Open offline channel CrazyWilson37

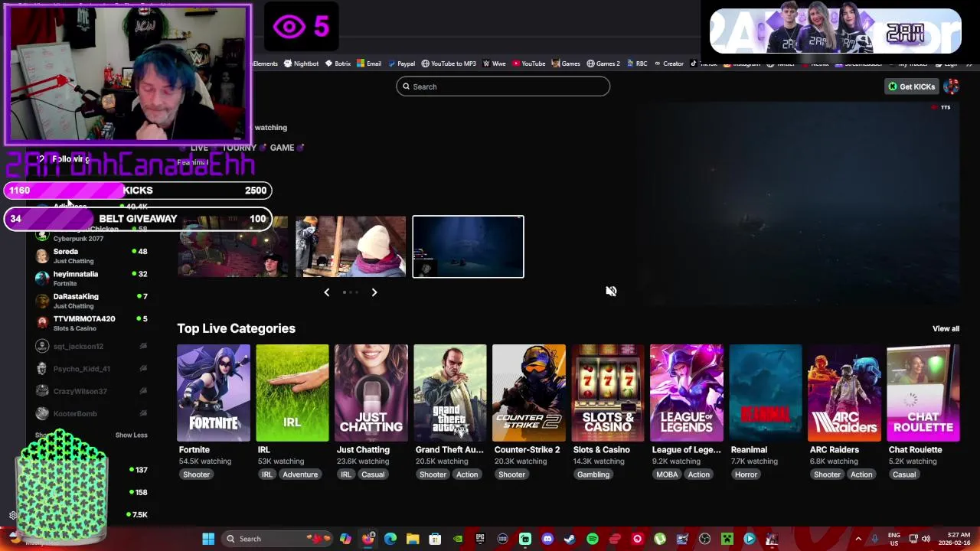pyautogui.click(x=92, y=391)
